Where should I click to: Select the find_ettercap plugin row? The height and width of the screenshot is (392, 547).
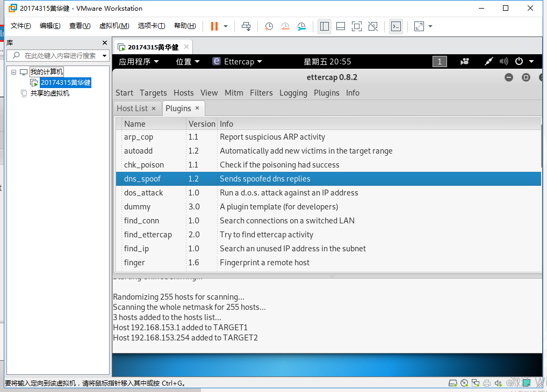(328, 235)
